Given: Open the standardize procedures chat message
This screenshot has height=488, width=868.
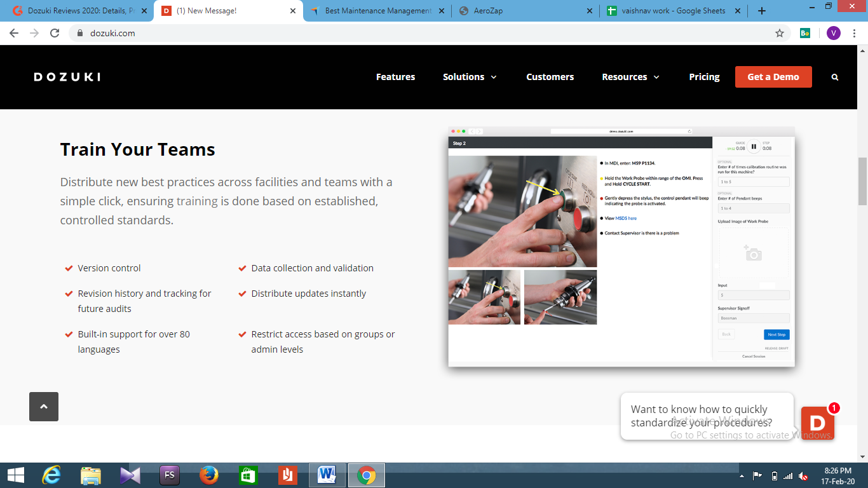Looking at the screenshot, I should coord(707,416).
